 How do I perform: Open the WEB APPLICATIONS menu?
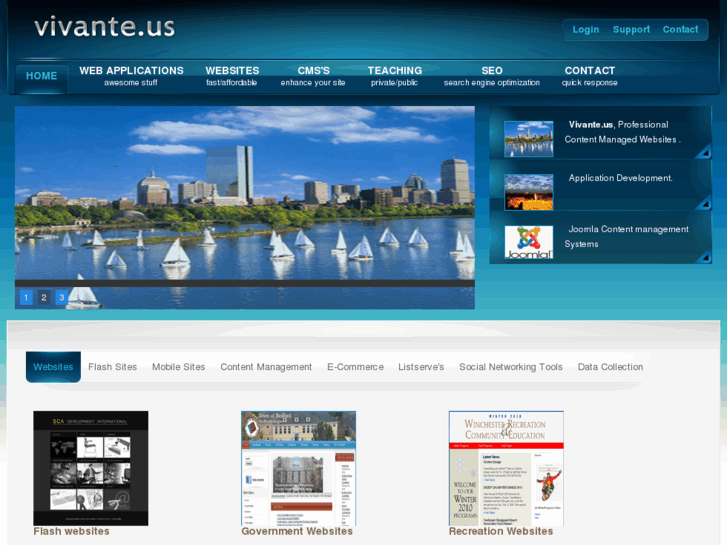click(x=131, y=76)
